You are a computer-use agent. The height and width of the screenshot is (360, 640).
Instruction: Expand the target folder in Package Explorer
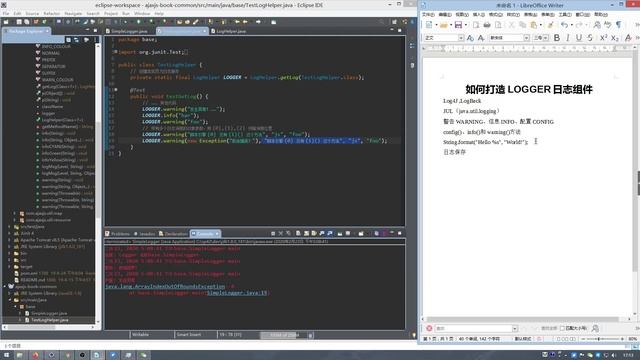click(x=10, y=267)
